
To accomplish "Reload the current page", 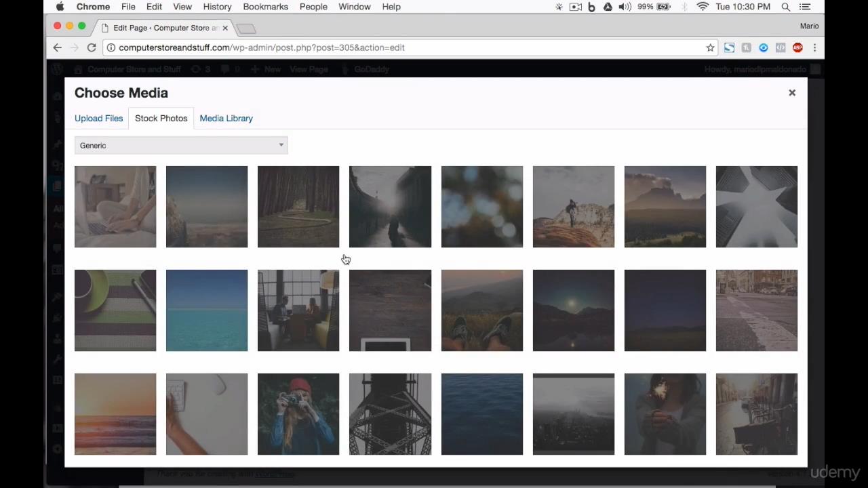I will point(92,47).
